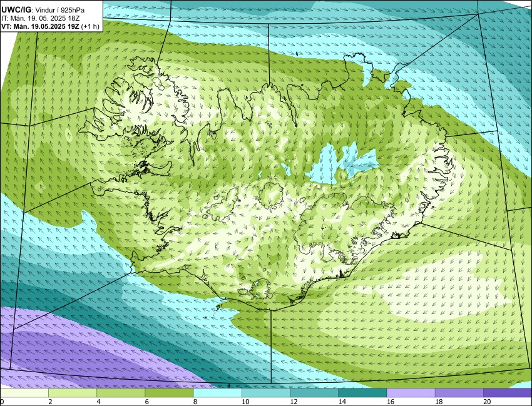Click the purple 18–20 legend swatch
The image size is (532, 406).
[x=459, y=393]
